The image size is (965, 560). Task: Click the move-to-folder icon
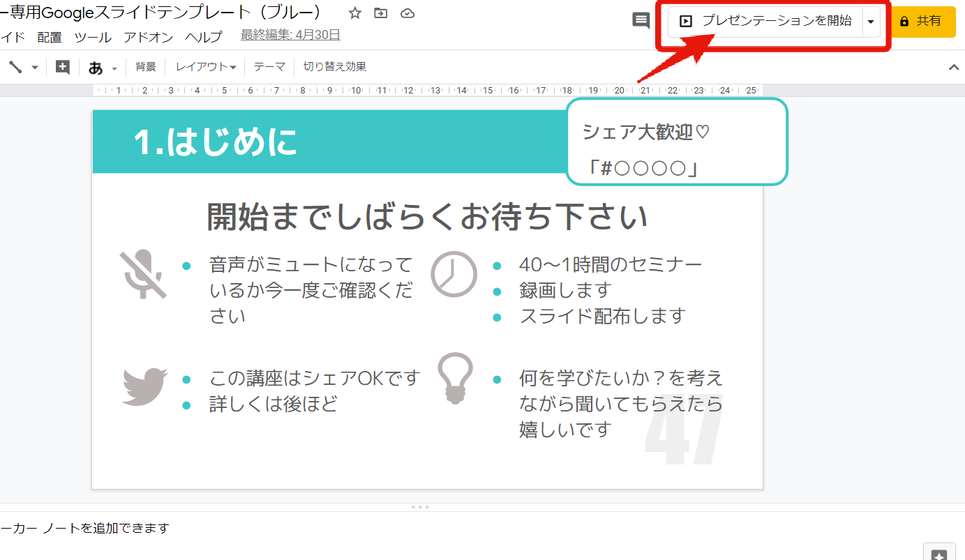(381, 13)
